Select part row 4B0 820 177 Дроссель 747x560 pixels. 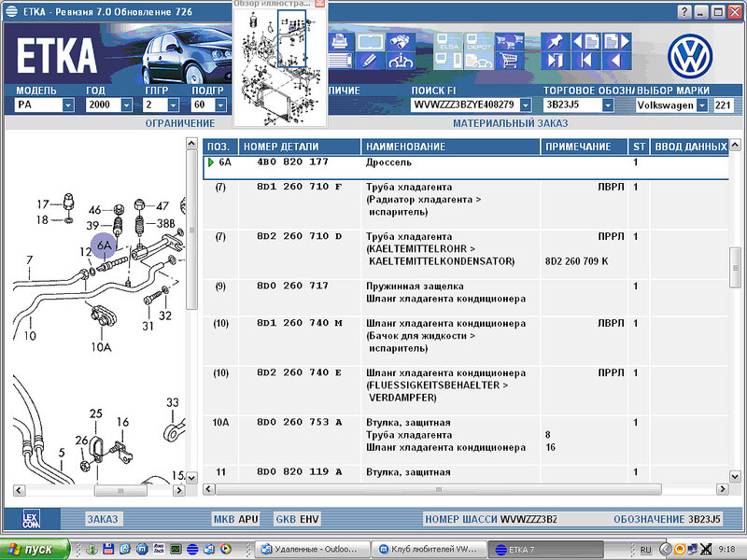(466, 167)
